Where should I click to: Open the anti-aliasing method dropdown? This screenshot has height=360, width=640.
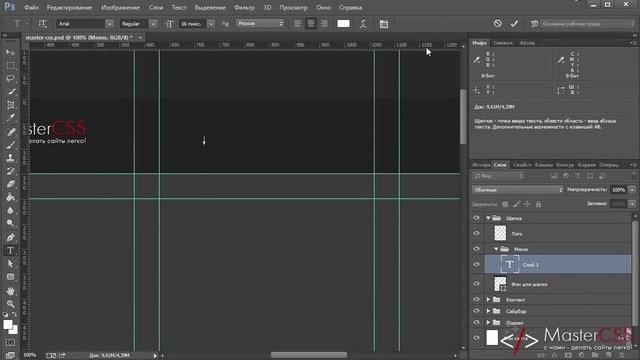coord(260,24)
